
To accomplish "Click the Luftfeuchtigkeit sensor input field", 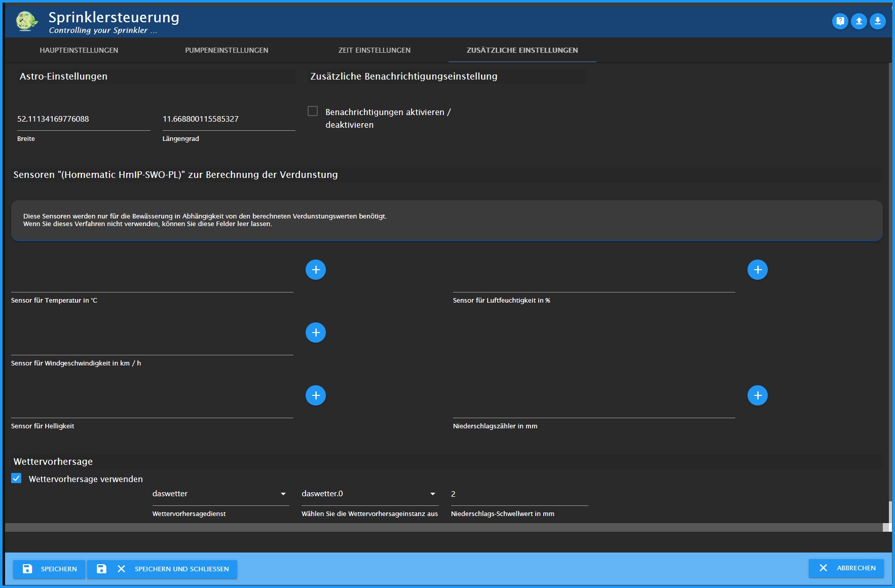I will click(594, 280).
